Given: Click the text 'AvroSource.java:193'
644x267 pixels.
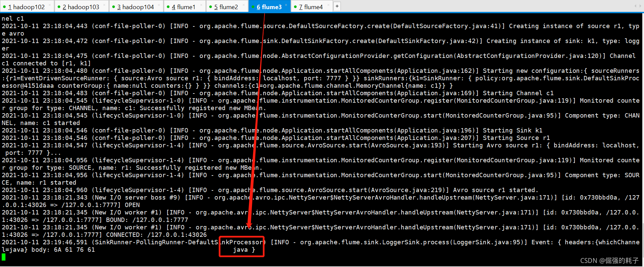Looking at the screenshot, I should [x=406, y=145].
